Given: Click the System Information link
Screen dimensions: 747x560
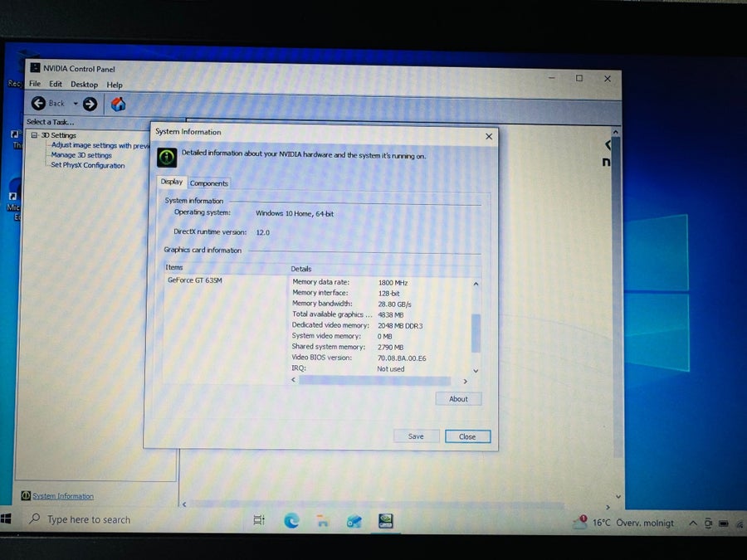Looking at the screenshot, I should (63, 496).
